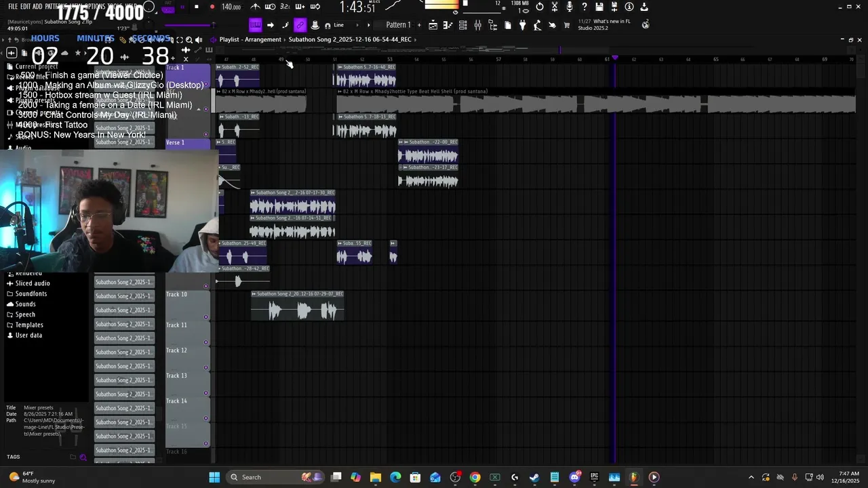Image resolution: width=868 pixels, height=488 pixels.
Task: Expand the Sounds folder
Action: tap(25, 304)
